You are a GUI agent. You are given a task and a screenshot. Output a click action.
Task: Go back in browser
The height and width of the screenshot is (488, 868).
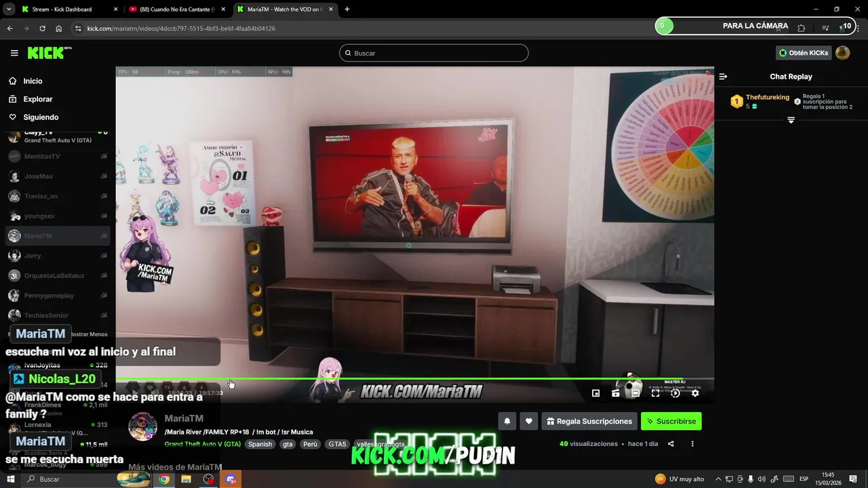[9, 28]
